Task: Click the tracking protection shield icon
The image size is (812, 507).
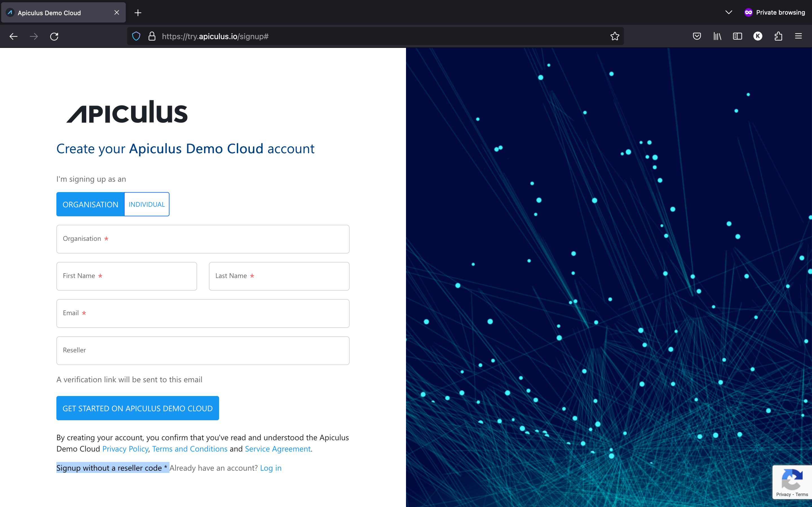Action: (136, 36)
